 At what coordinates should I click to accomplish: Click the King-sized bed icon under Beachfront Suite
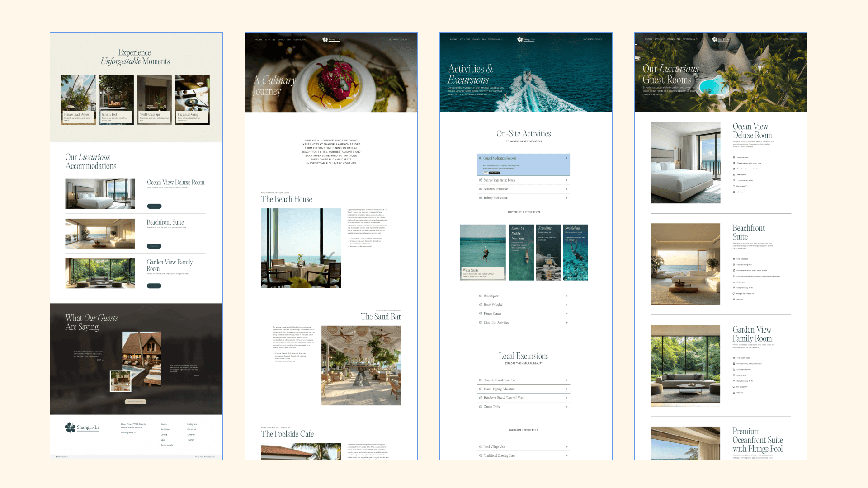point(734,259)
